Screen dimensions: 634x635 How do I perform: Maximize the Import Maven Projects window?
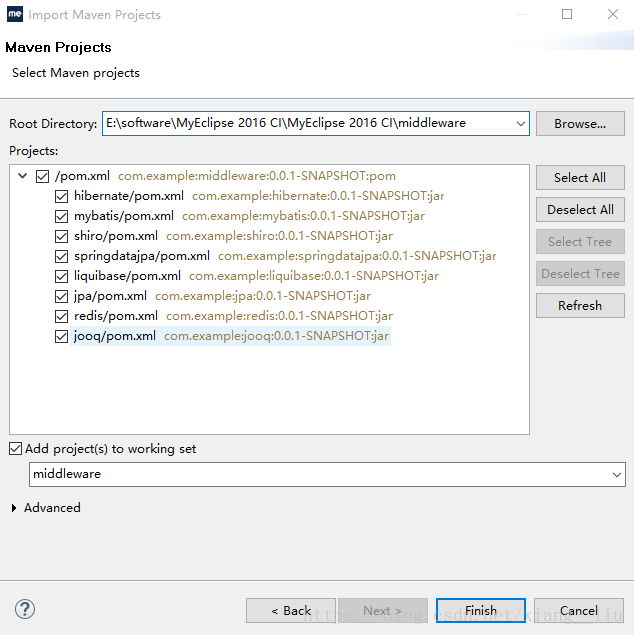tap(567, 14)
